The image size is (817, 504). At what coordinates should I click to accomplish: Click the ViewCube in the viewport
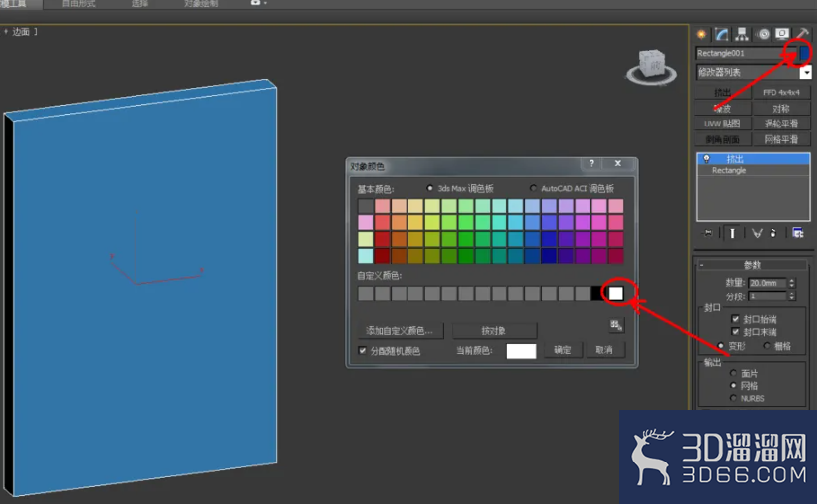pyautogui.click(x=651, y=66)
